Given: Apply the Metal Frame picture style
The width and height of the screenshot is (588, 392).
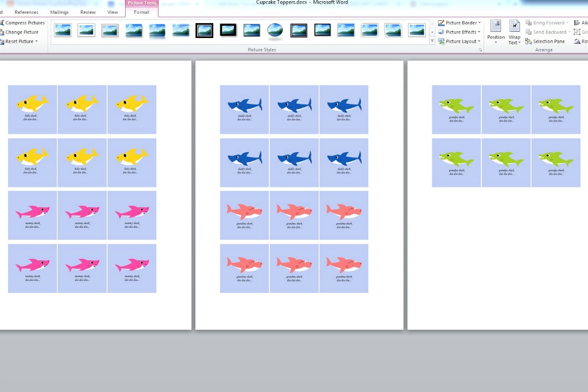Looking at the screenshot, I should pos(110,31).
